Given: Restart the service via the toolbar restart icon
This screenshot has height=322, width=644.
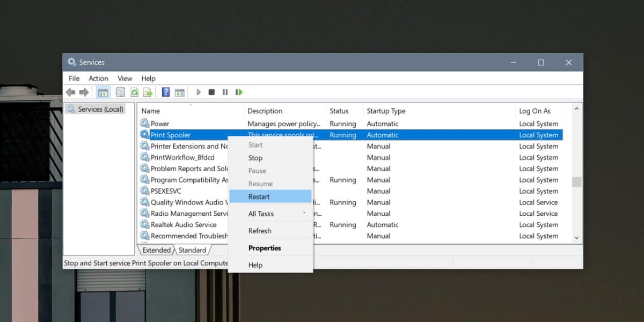Looking at the screenshot, I should click(239, 92).
